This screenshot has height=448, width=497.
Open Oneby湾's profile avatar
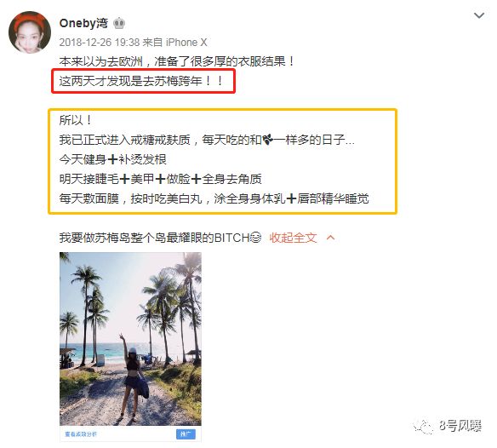[30, 32]
